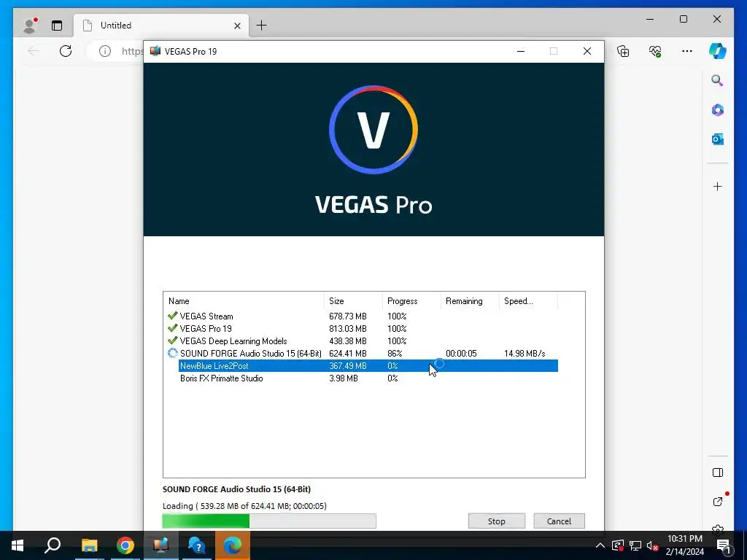Screen dimensions: 747x560
Task: Select the Boris FX Primatte Studio row
Action: [363, 378]
